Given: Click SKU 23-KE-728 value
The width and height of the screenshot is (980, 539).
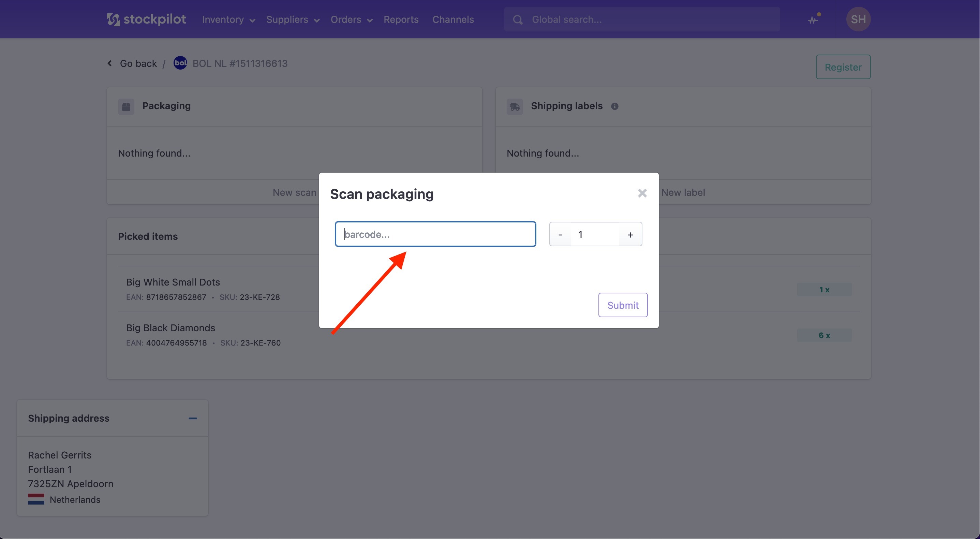Looking at the screenshot, I should tap(260, 297).
